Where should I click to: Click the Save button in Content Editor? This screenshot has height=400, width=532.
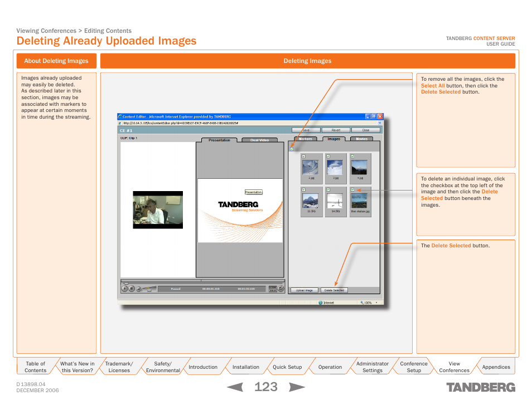[306, 130]
